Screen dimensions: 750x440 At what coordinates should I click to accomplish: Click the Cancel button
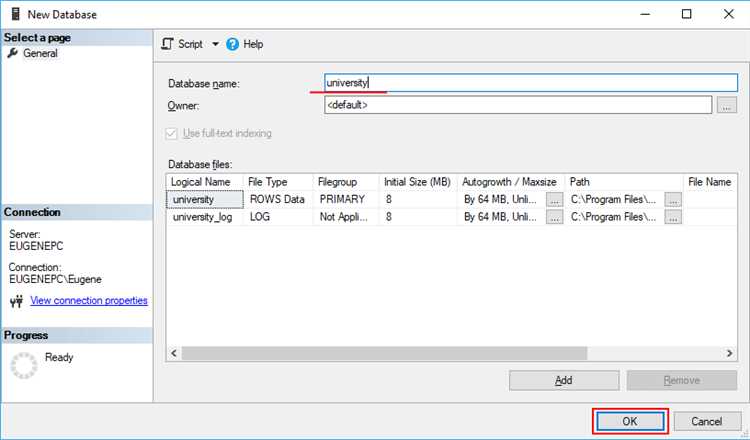706,421
